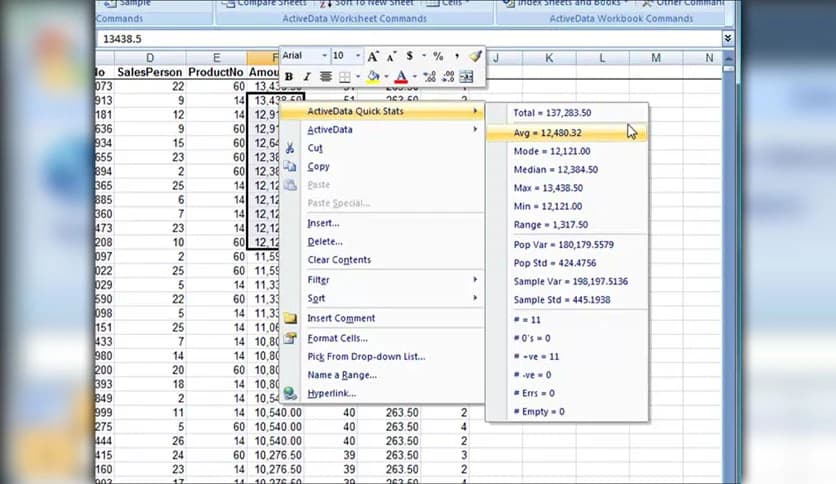Apply percent style from mini toolbar
The image size is (836, 484).
(x=438, y=55)
